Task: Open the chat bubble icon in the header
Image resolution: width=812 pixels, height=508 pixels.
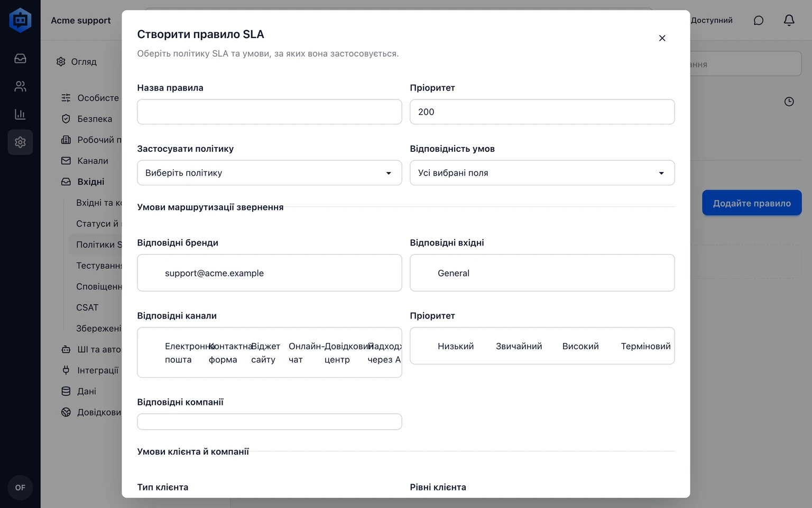Action: click(x=759, y=20)
